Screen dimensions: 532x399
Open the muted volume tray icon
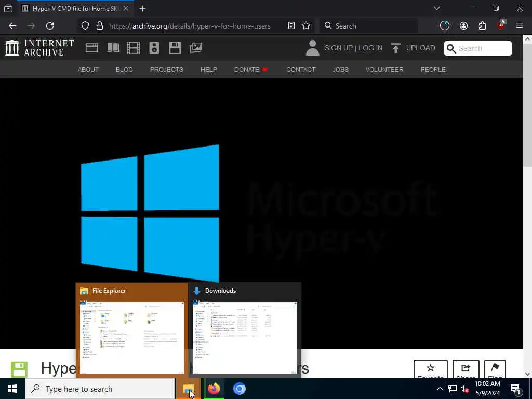coord(464,389)
